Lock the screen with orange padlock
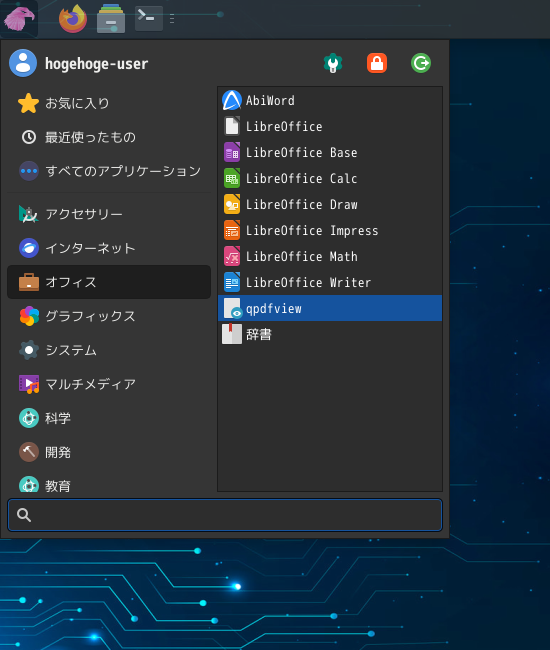Viewport: 550px width, 650px height. [x=377, y=63]
